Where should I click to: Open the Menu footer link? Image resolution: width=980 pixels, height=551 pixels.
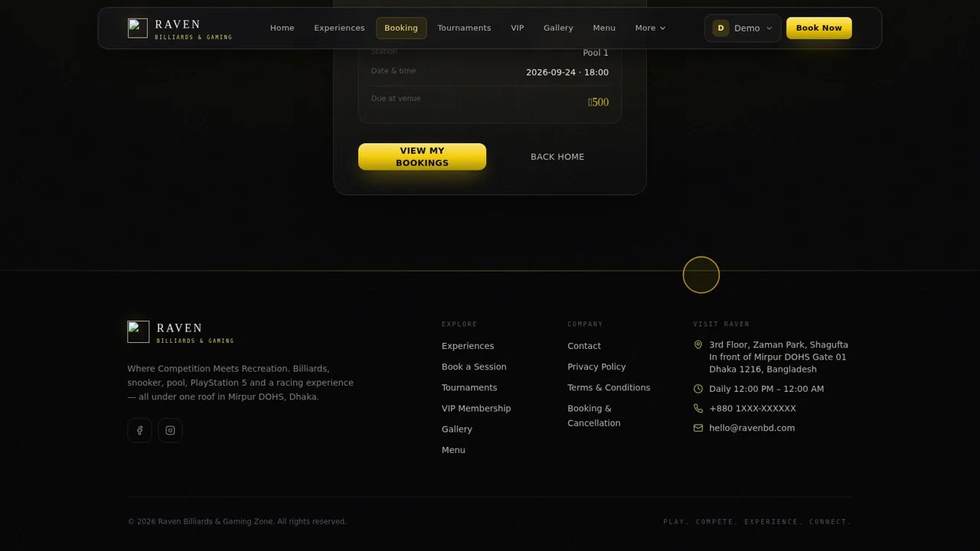click(x=453, y=450)
